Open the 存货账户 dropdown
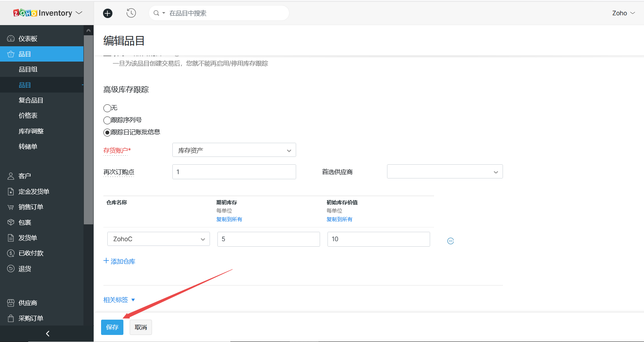The width and height of the screenshot is (644, 342). (x=234, y=150)
